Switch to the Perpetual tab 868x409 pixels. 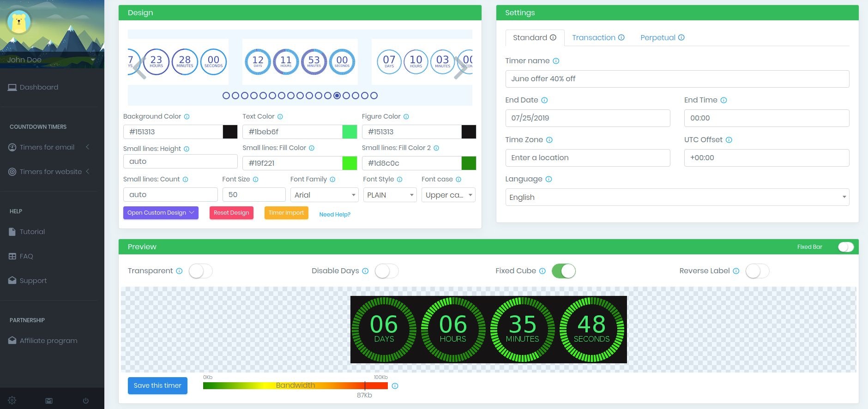(x=662, y=38)
